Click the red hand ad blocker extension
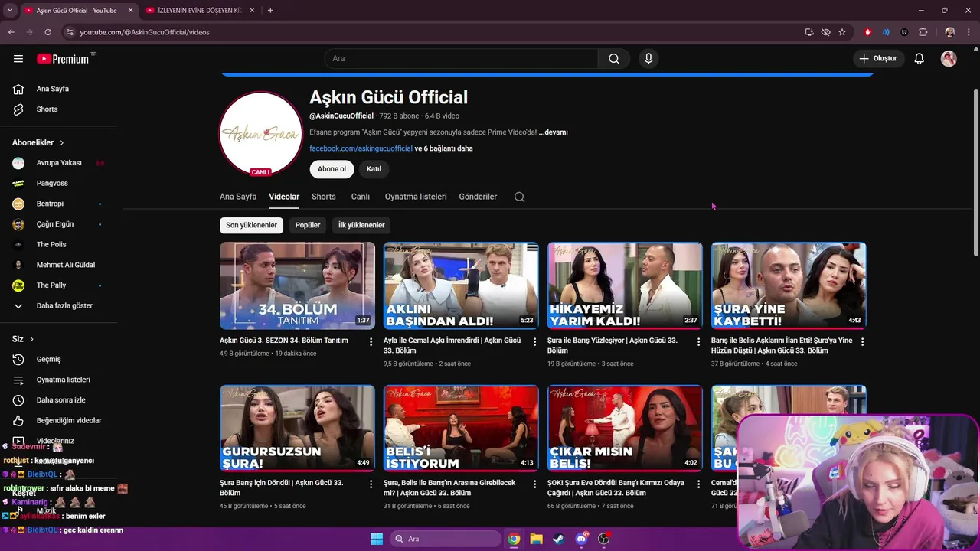Image resolution: width=980 pixels, height=551 pixels. (867, 32)
